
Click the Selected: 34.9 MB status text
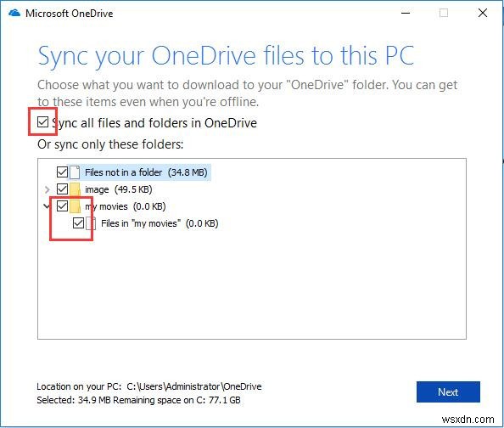click(138, 400)
